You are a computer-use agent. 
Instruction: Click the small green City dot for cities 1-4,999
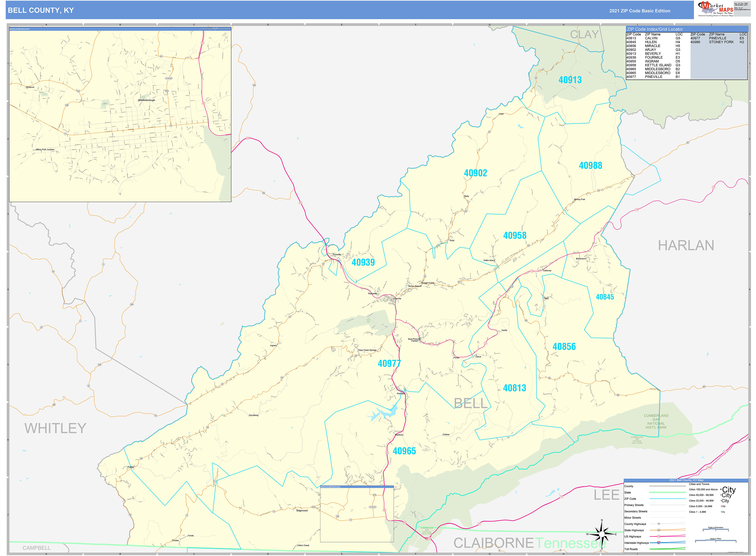[x=721, y=512]
